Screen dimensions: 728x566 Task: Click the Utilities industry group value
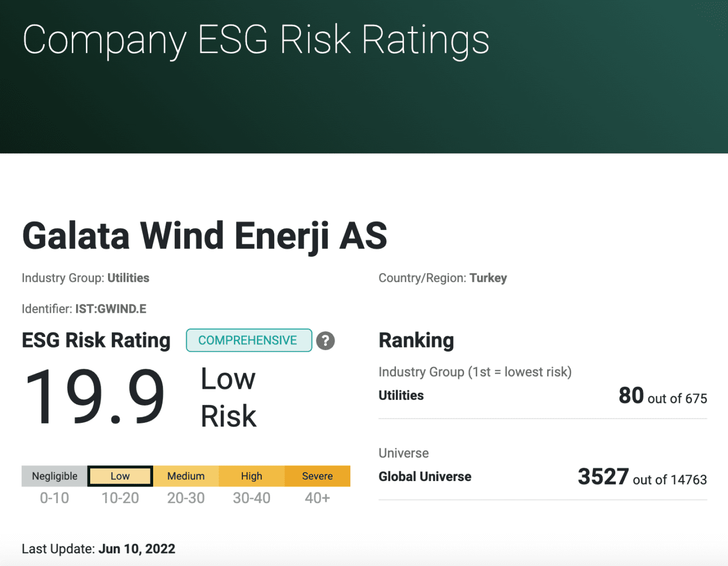129,278
